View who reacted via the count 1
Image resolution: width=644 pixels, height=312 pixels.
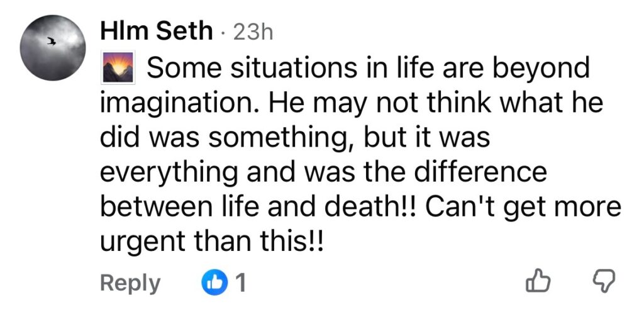[239, 283]
